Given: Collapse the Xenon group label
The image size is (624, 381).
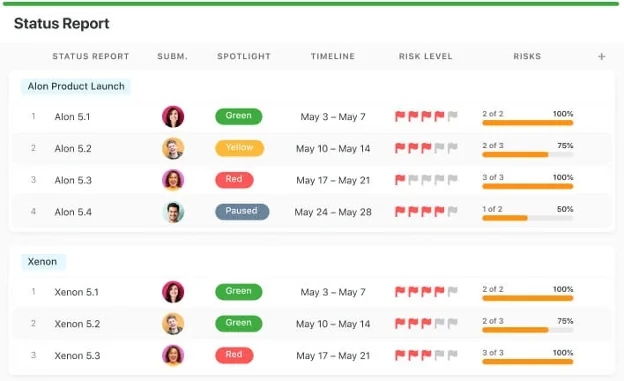Looking at the screenshot, I should [43, 262].
